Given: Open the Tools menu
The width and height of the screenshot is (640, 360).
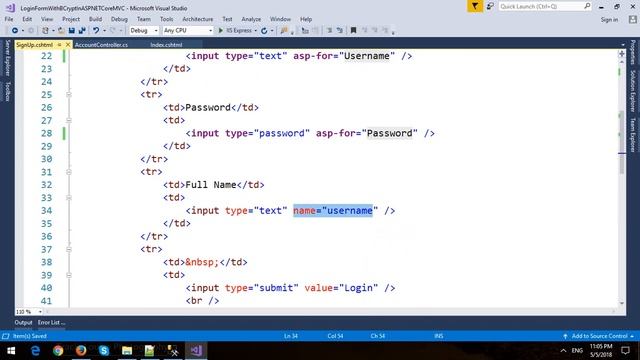Looking at the screenshot, I should (x=166, y=19).
